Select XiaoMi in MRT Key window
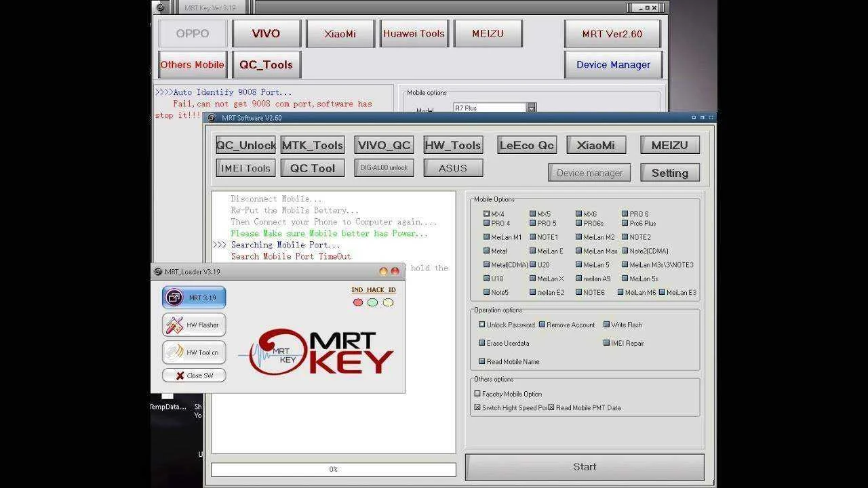Image resolution: width=868 pixels, height=488 pixels. tap(340, 33)
